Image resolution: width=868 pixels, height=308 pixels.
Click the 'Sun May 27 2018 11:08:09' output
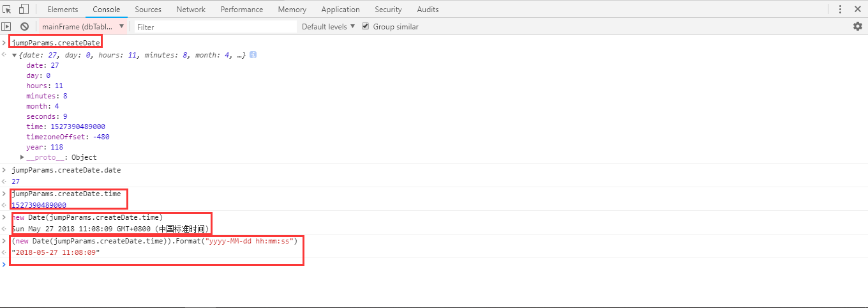[110, 228]
